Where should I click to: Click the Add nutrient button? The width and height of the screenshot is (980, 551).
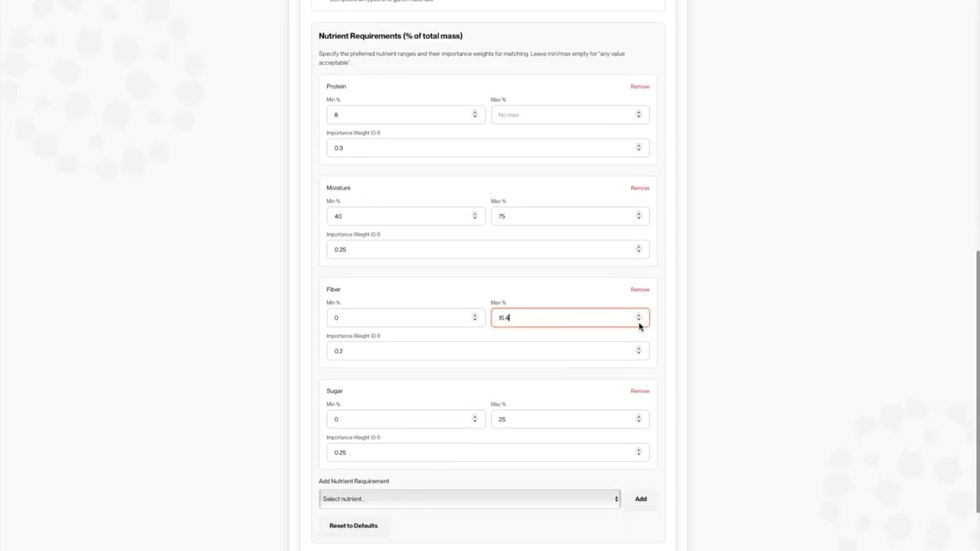point(640,499)
